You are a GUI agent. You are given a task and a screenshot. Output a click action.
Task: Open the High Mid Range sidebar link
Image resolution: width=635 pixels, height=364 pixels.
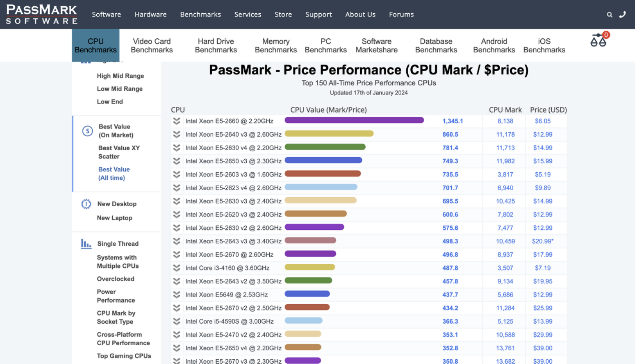(x=121, y=76)
